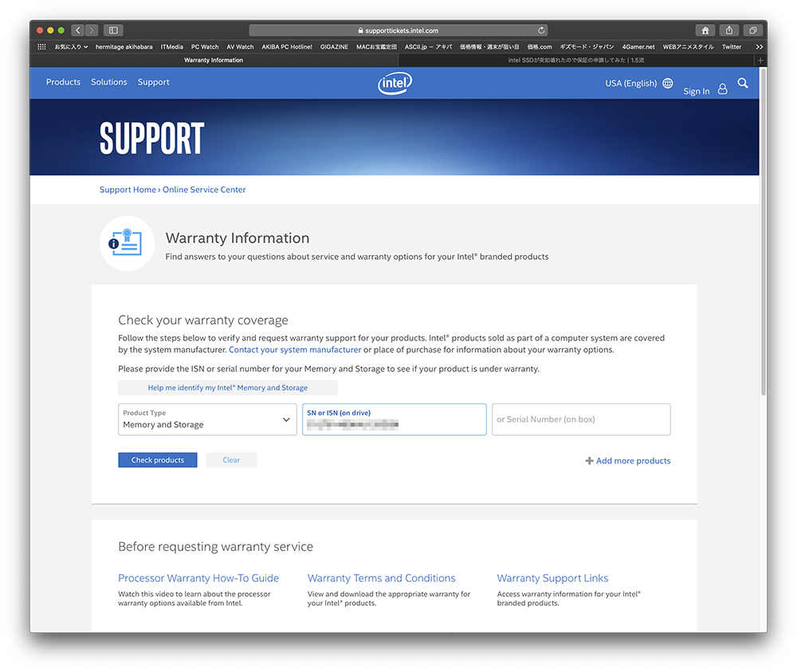
Task: Switch to the Warranty Information tab
Action: (214, 60)
